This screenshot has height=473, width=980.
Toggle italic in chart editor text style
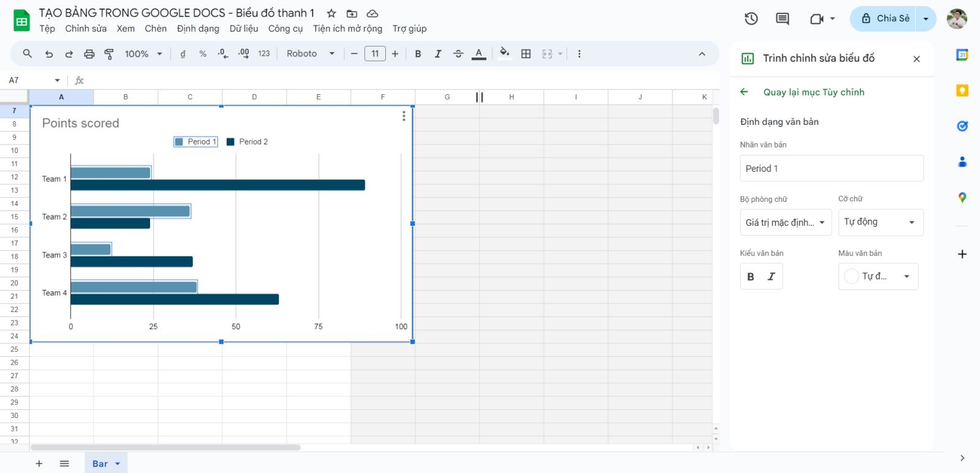[772, 277]
